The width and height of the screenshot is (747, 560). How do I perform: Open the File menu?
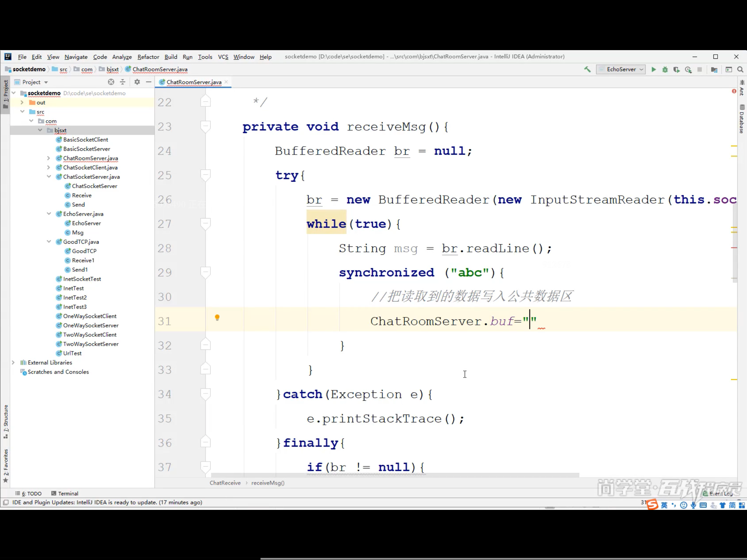pyautogui.click(x=22, y=57)
